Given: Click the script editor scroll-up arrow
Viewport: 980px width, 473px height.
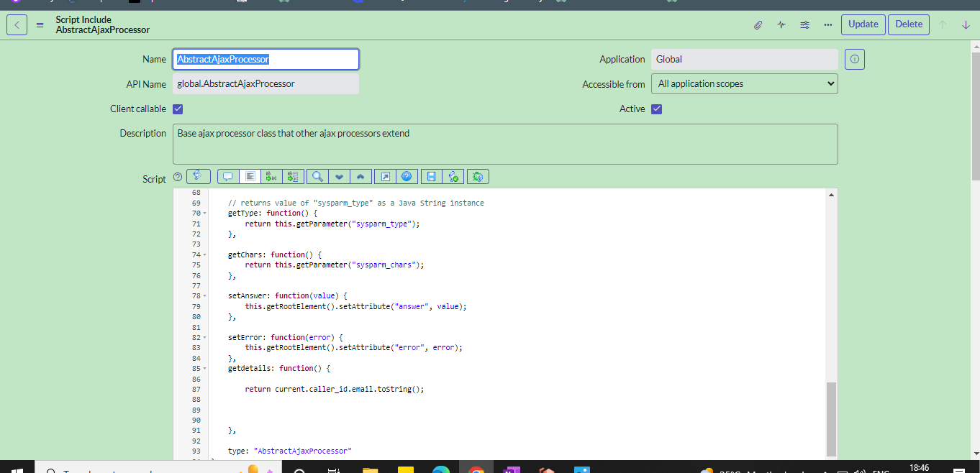Looking at the screenshot, I should click(832, 195).
